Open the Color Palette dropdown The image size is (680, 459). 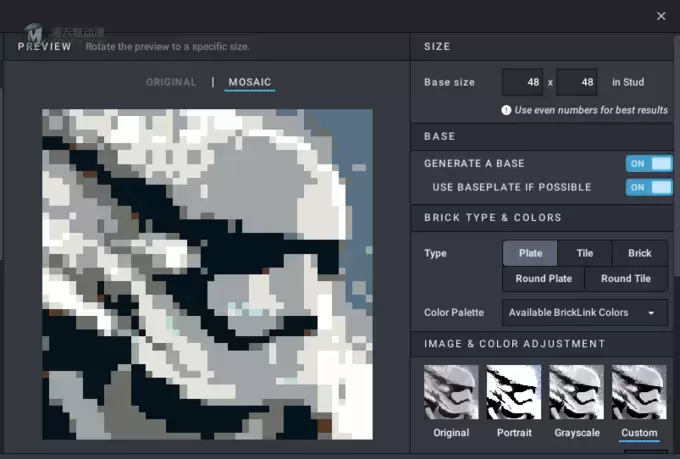point(584,312)
